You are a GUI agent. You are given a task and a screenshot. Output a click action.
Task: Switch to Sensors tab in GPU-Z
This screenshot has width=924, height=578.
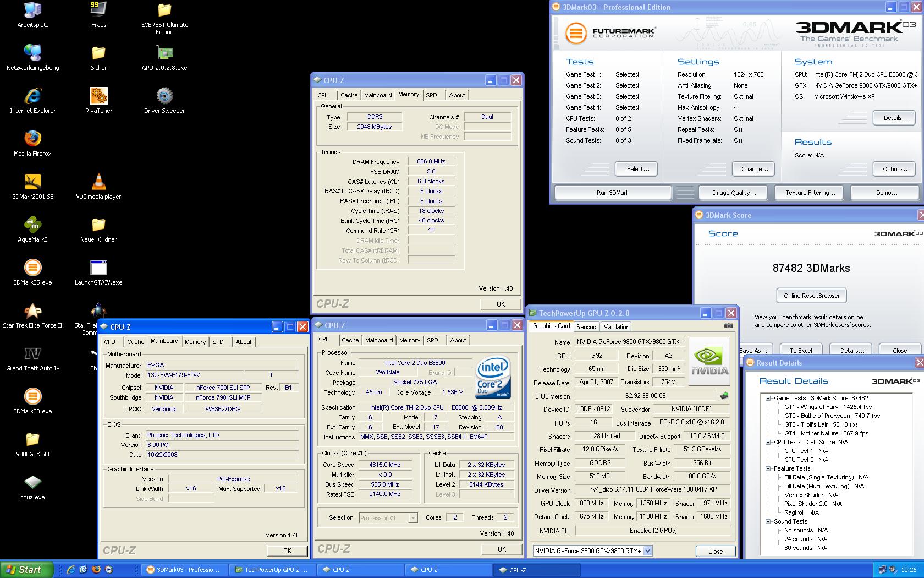click(587, 326)
